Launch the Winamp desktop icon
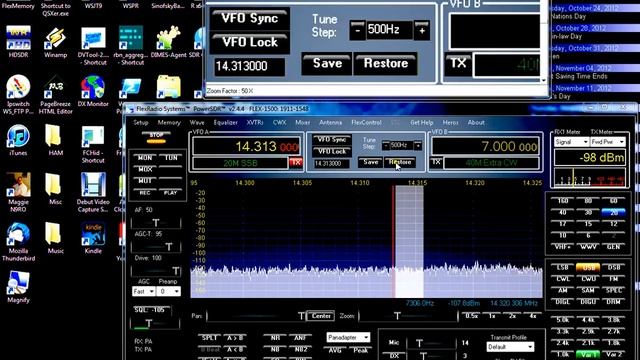This screenshot has height=360, width=640. 56,42
